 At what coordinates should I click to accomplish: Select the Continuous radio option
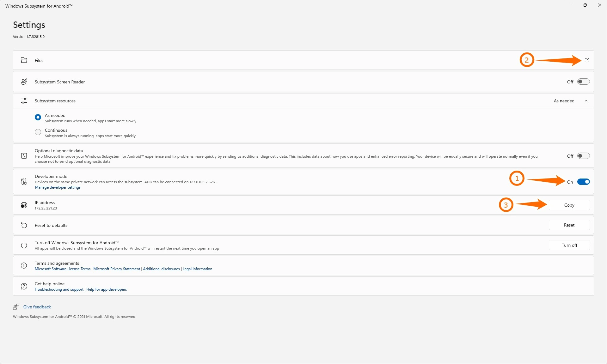click(x=38, y=132)
